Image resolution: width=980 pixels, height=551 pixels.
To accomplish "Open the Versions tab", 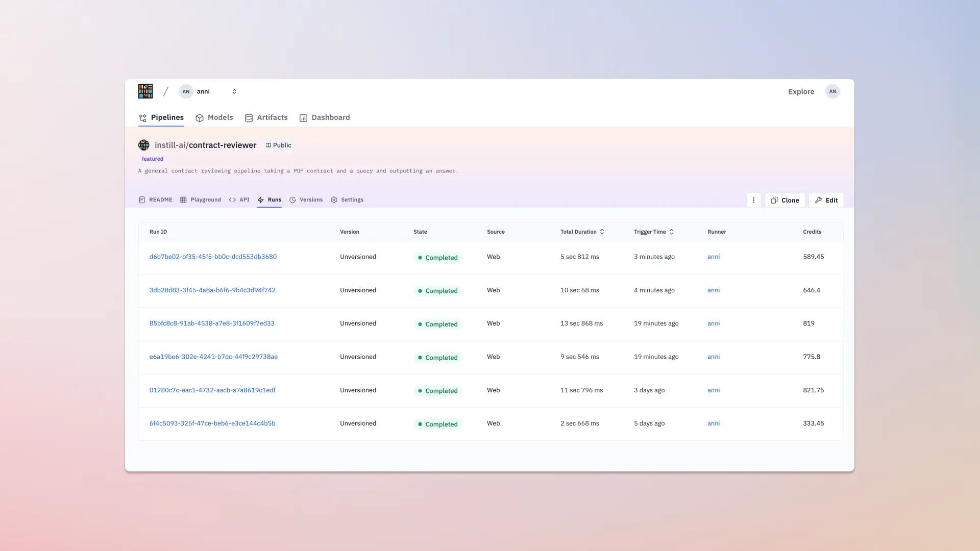I will coord(306,200).
